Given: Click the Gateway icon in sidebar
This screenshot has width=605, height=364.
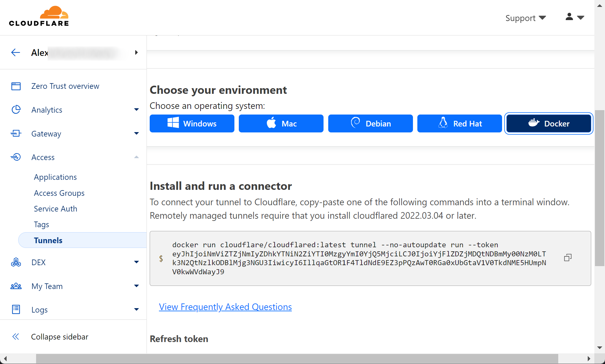Looking at the screenshot, I should tap(16, 133).
